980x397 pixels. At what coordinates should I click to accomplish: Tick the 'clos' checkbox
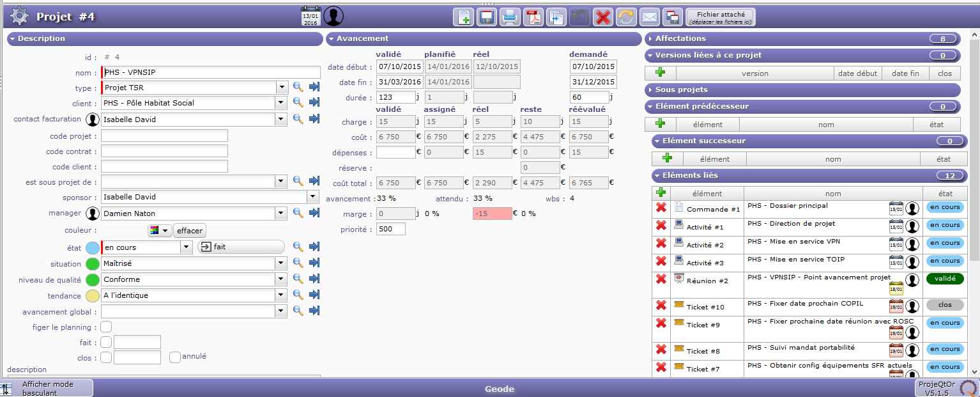point(106,357)
